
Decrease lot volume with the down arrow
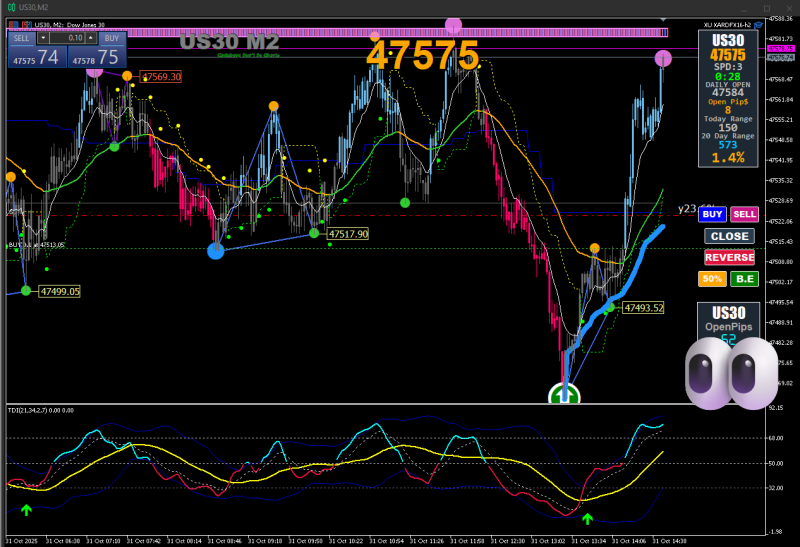(43, 38)
